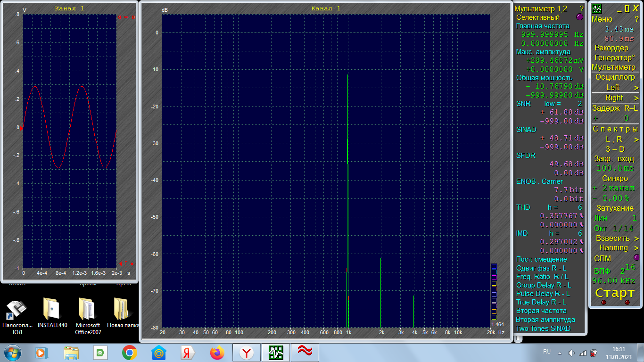Click the Синхро sync button
644x362 pixels.
pyautogui.click(x=615, y=178)
